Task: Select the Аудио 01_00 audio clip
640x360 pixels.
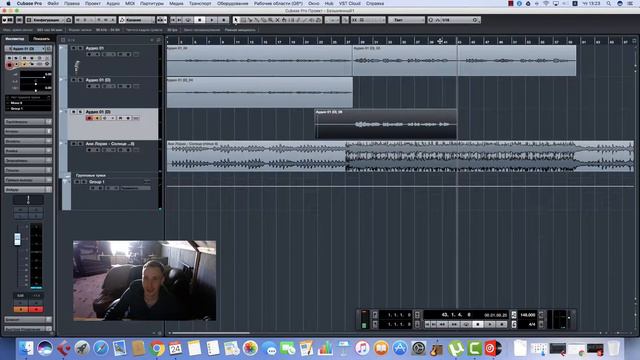Action: (260, 60)
